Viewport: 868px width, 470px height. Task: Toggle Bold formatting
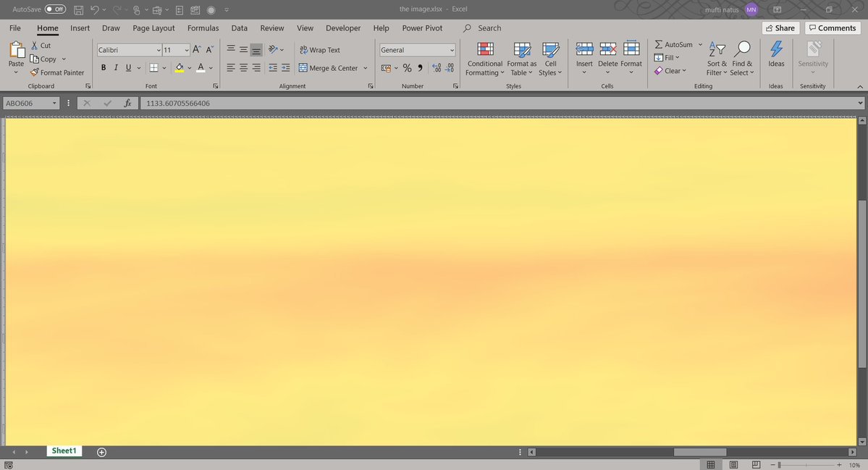click(x=104, y=68)
